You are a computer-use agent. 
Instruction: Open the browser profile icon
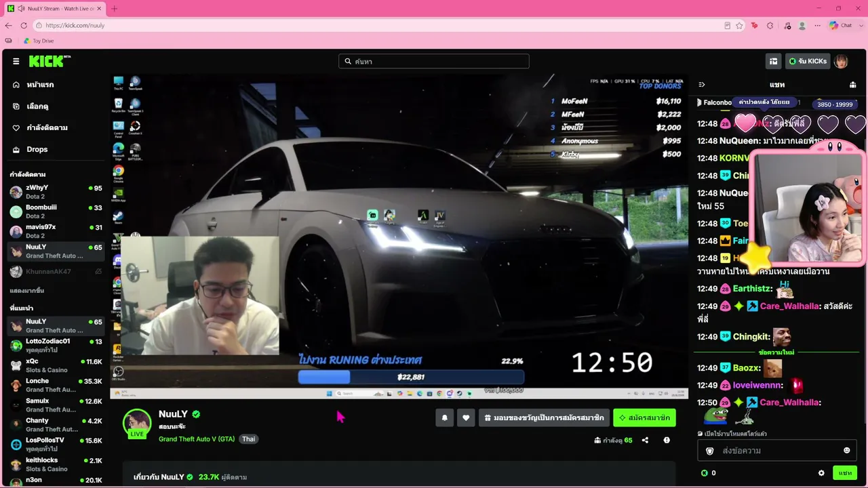[802, 25]
